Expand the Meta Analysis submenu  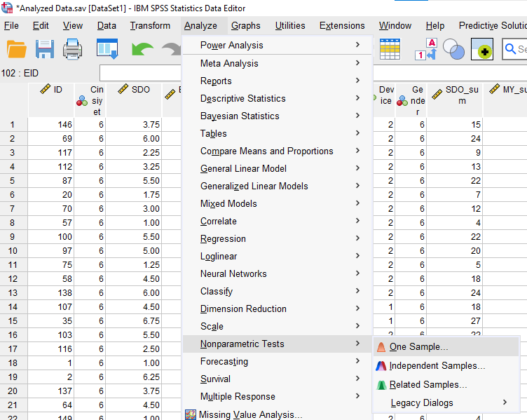point(278,63)
